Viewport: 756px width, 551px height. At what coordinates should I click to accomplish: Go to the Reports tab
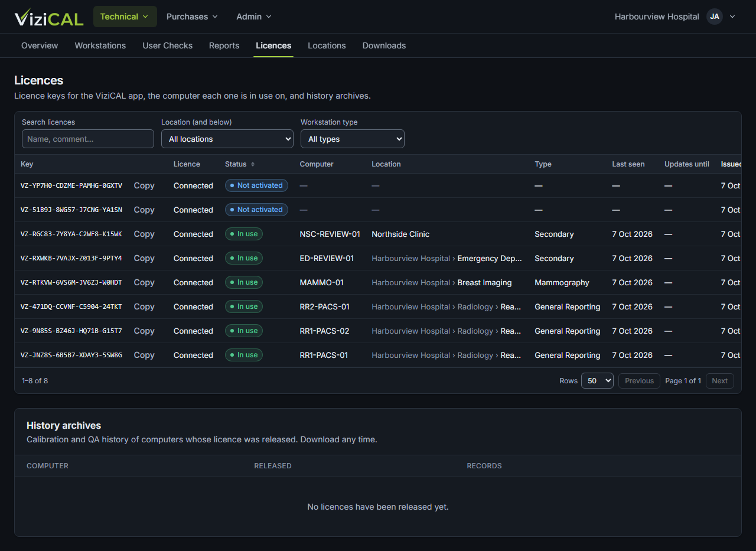pyautogui.click(x=224, y=45)
